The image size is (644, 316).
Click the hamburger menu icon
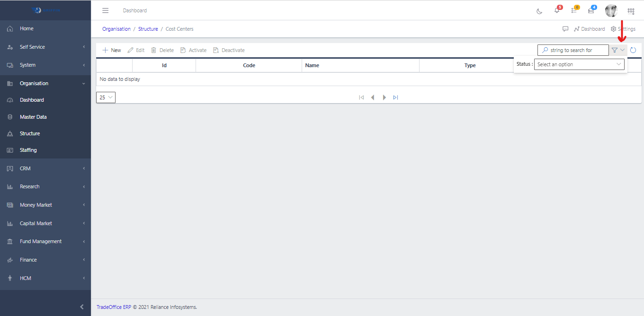pyautogui.click(x=106, y=10)
